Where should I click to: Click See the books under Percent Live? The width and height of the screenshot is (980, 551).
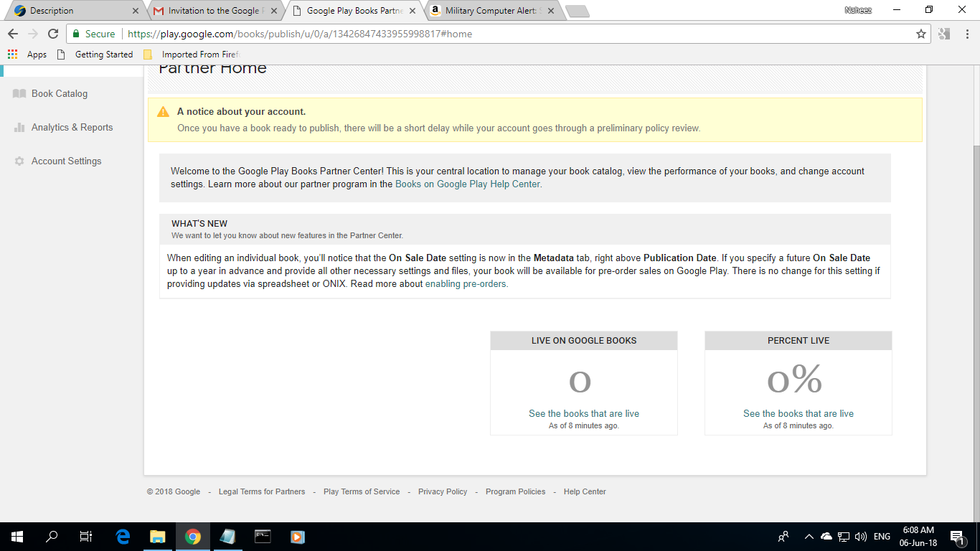tap(798, 413)
